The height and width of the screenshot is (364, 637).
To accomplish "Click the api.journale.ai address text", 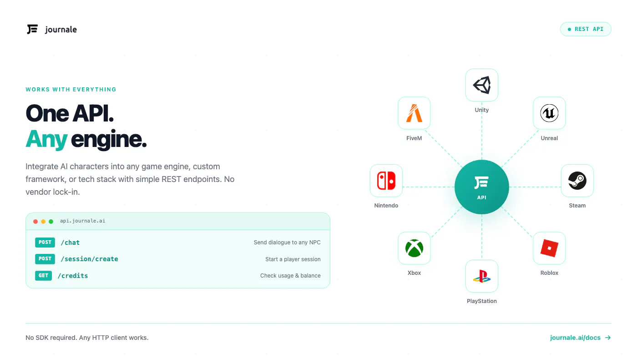I will coord(82,221).
